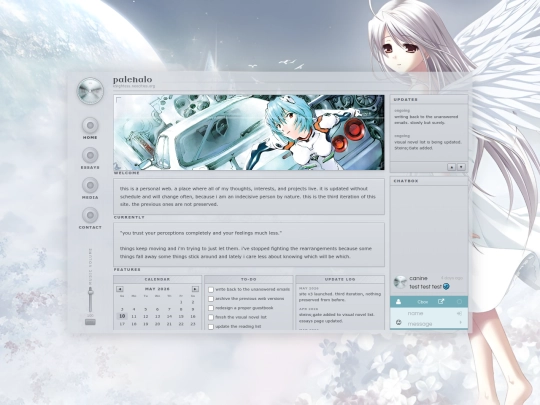
Task: Focus the chatbox message field
Action: tap(430, 324)
